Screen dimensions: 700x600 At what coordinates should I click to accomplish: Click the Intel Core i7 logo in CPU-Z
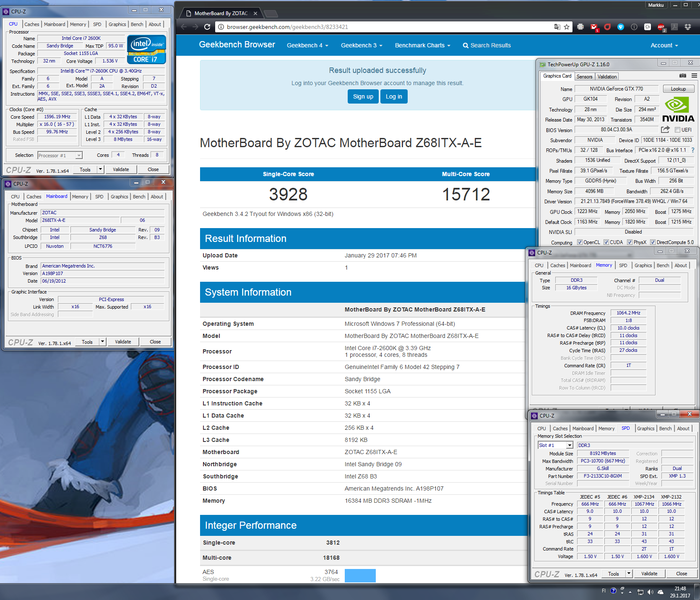tap(146, 49)
